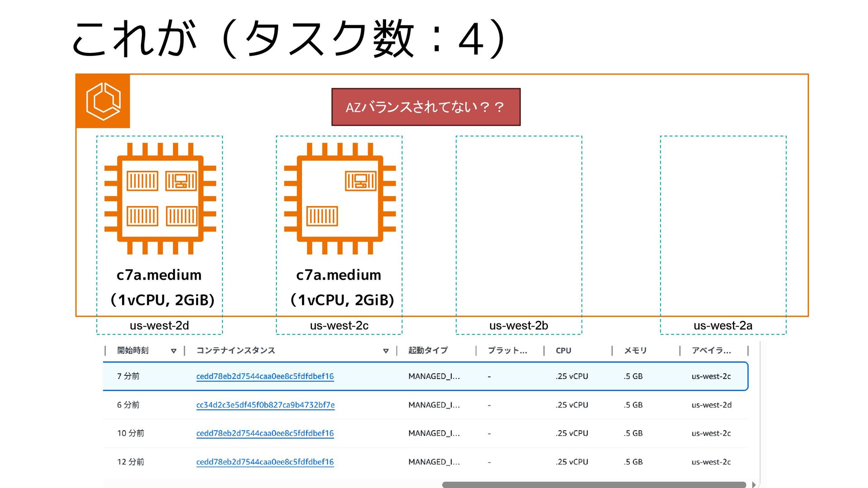Click the scroll-right arrow of the table
This screenshot has height=488, width=868.
[x=754, y=484]
